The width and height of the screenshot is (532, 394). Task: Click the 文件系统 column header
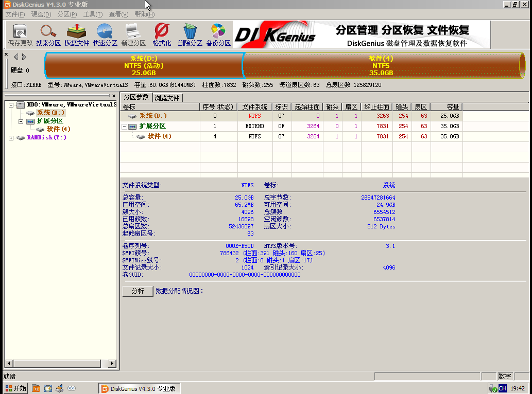click(255, 107)
